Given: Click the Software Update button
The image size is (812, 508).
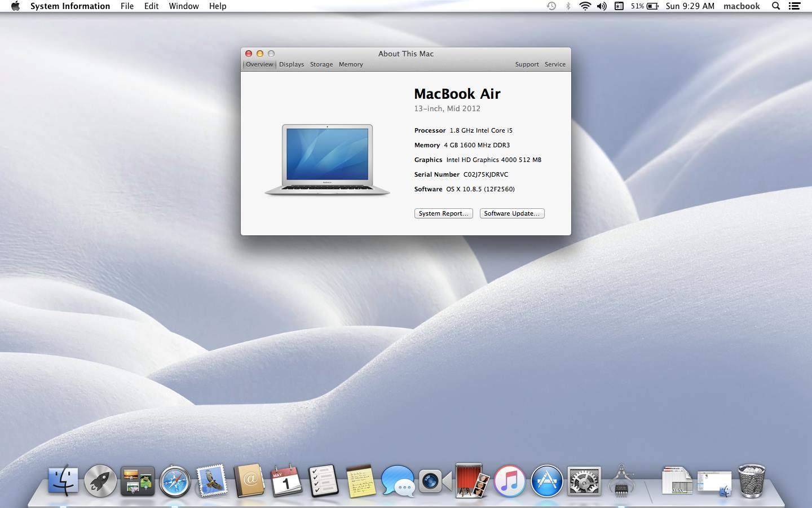Looking at the screenshot, I should click(512, 213).
